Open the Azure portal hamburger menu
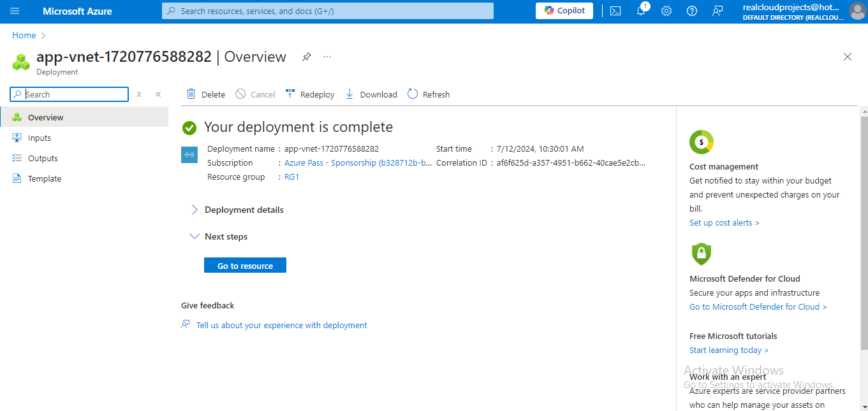The width and height of the screenshot is (868, 411). pyautogui.click(x=15, y=11)
